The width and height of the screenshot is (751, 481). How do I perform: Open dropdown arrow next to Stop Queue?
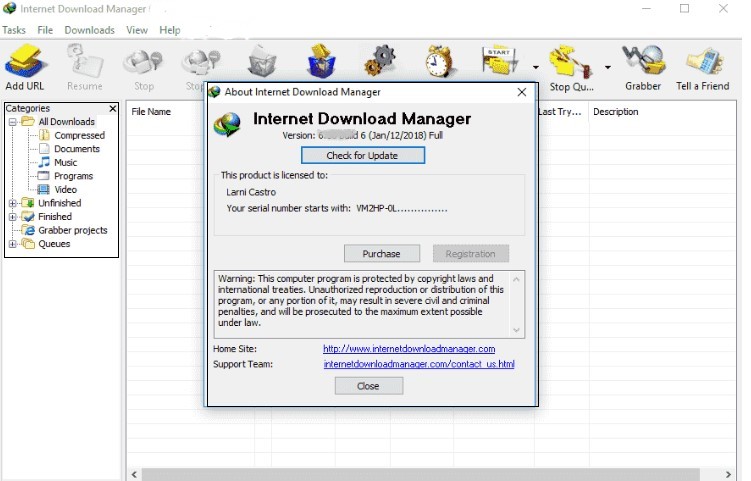[x=607, y=68]
